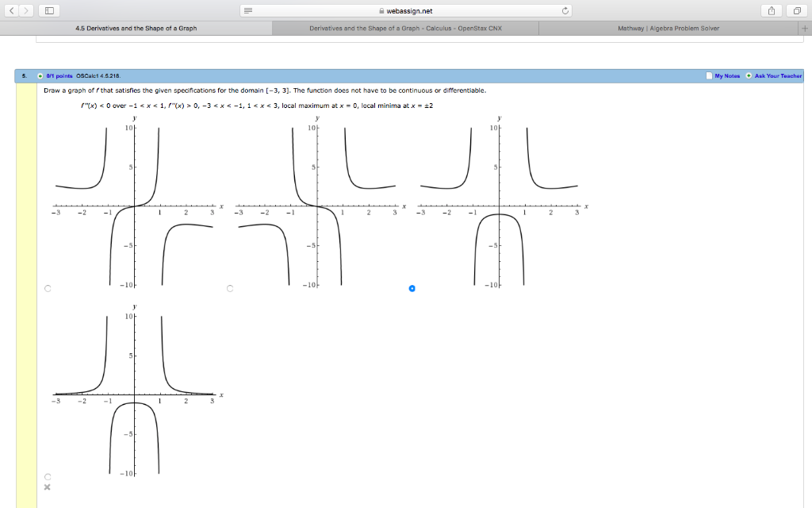
Task: Click the X icon below the bottom graph
Action: [47, 487]
